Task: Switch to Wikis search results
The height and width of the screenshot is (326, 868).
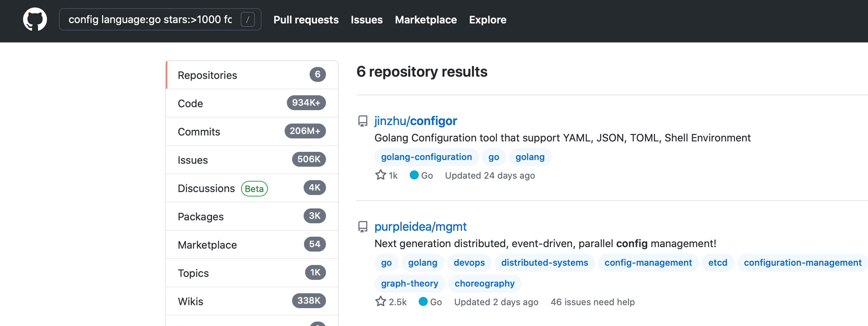Action: point(251,301)
